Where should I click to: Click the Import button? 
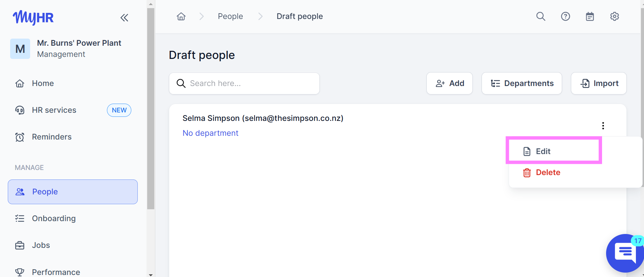599,83
